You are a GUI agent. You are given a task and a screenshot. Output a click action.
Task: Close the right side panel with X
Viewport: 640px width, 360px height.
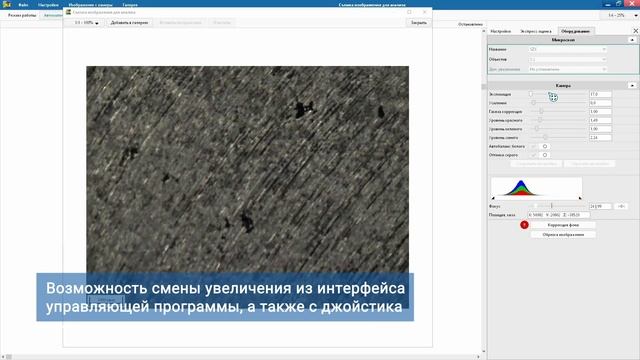(636, 31)
